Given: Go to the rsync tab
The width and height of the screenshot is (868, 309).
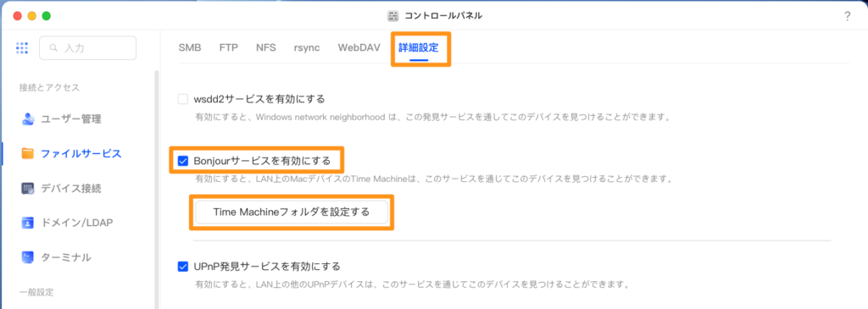Looking at the screenshot, I should (x=307, y=47).
